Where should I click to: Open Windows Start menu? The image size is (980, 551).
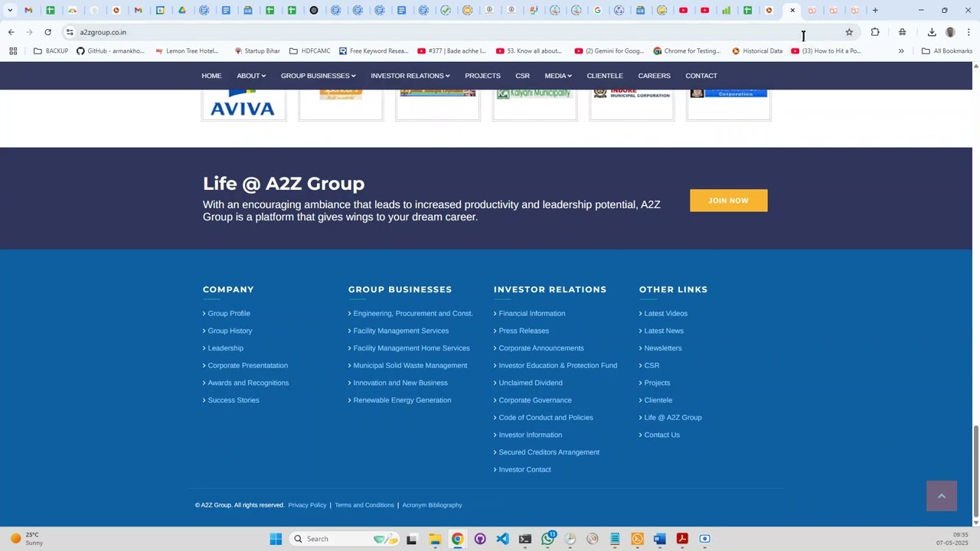point(276,539)
